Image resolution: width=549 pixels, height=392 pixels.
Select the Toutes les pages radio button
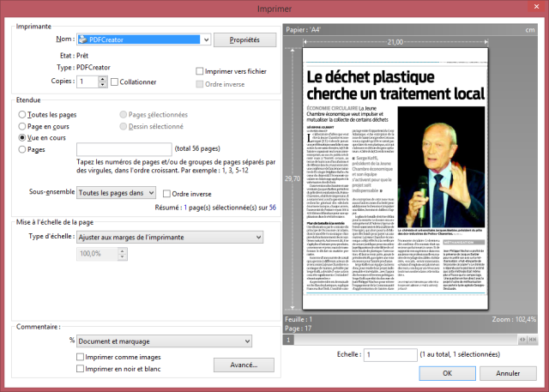[22, 113]
